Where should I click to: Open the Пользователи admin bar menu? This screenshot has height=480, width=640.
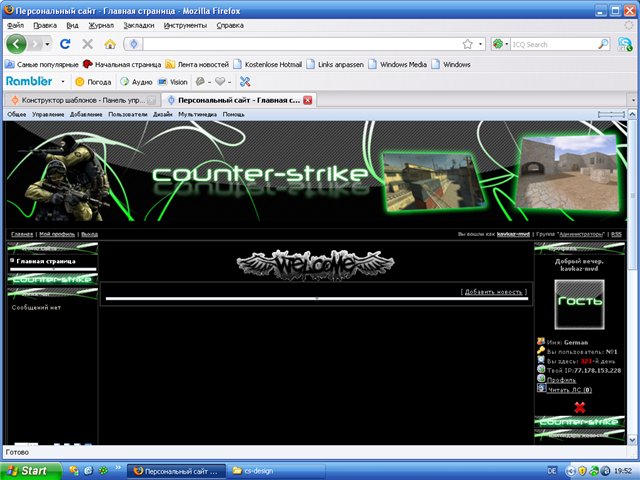pos(128,114)
